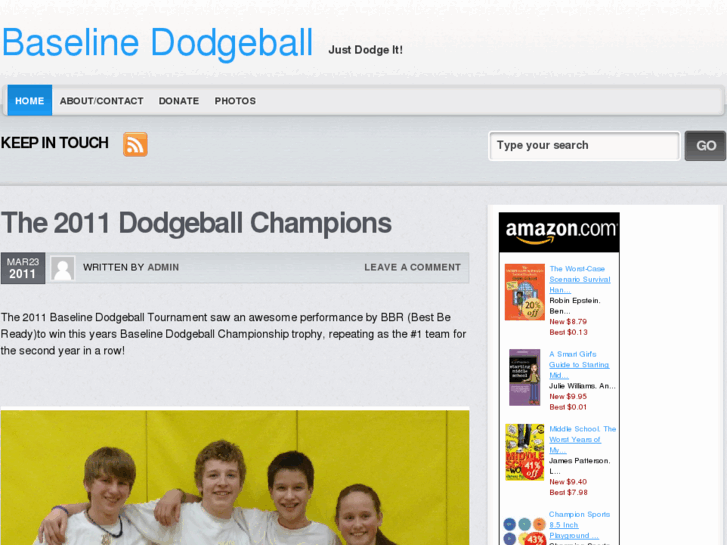This screenshot has width=727, height=545.
Task: Open Worst-Case Scenario Survival Handbook link
Action: (580, 279)
